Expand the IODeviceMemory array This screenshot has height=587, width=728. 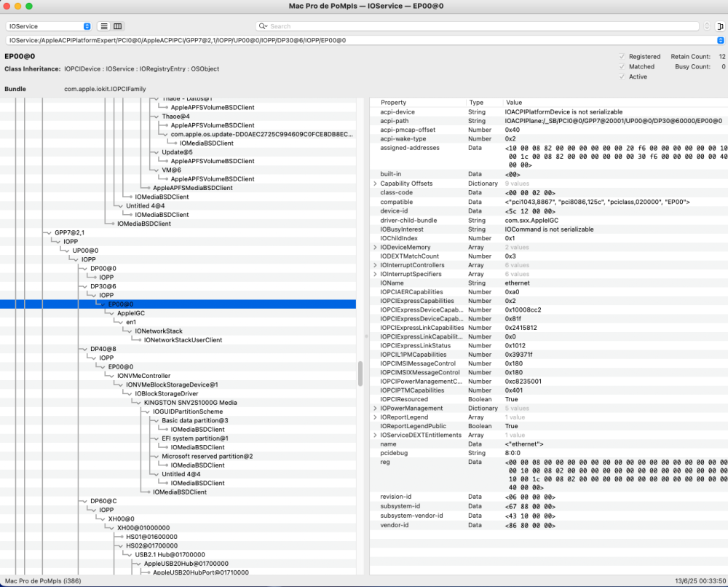375,248
